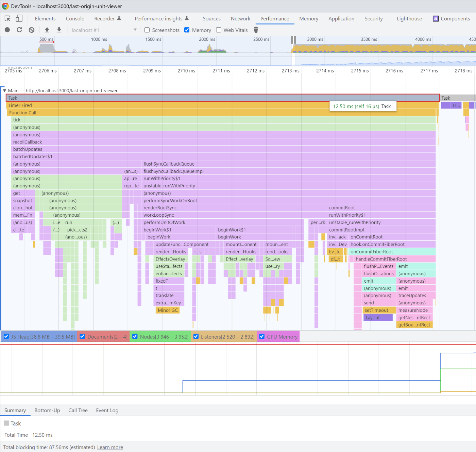Enable the Screenshots checkbox

pos(147,30)
